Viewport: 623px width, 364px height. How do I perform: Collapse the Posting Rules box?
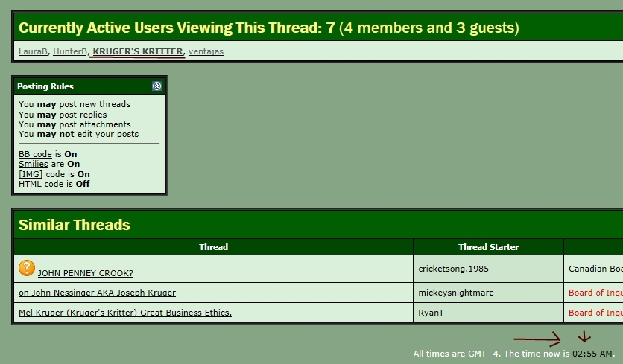(157, 86)
